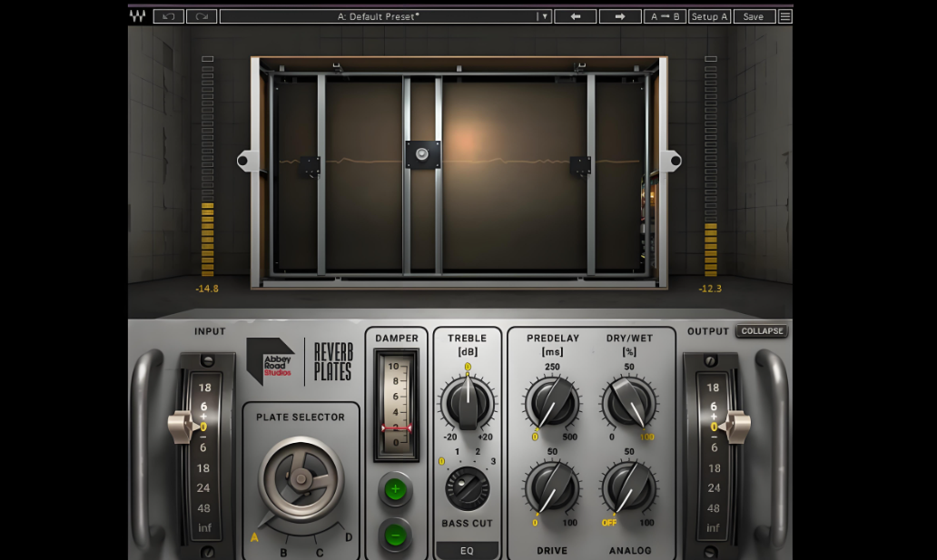The image size is (937, 560).
Task: Click the output clip indicator
Action: tap(711, 59)
